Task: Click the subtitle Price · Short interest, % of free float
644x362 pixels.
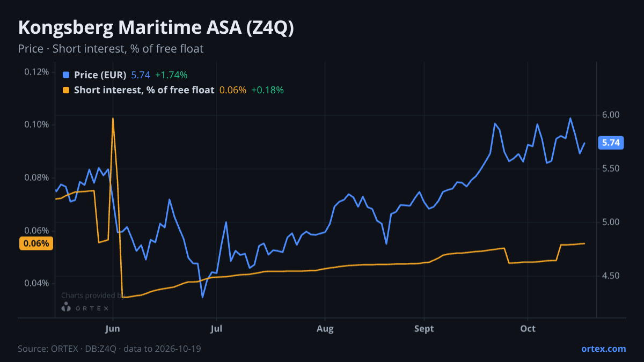Action: [111, 49]
